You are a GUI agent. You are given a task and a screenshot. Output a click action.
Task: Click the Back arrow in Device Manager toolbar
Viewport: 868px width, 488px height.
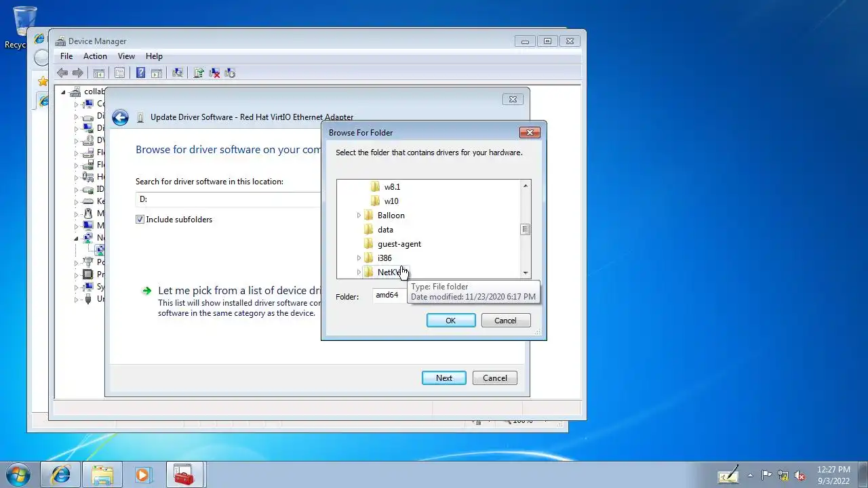pos(62,73)
